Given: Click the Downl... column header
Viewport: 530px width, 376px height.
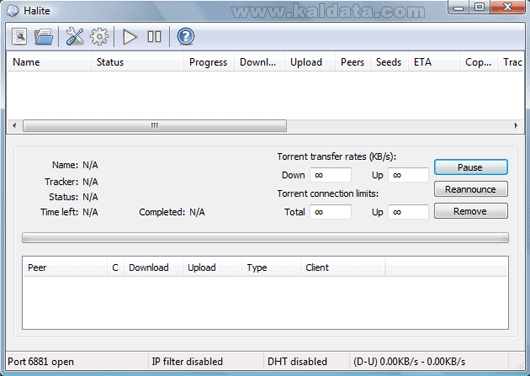Looking at the screenshot, I should 259,62.
